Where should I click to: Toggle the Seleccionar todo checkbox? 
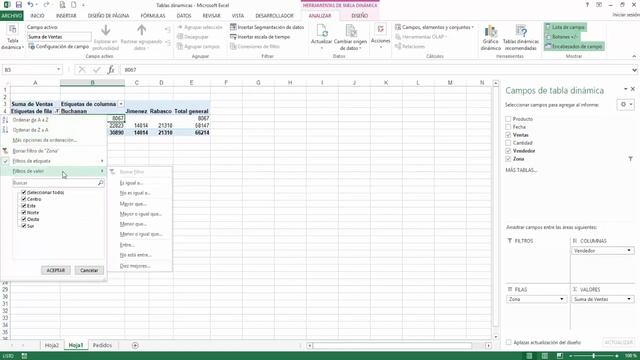[24, 192]
